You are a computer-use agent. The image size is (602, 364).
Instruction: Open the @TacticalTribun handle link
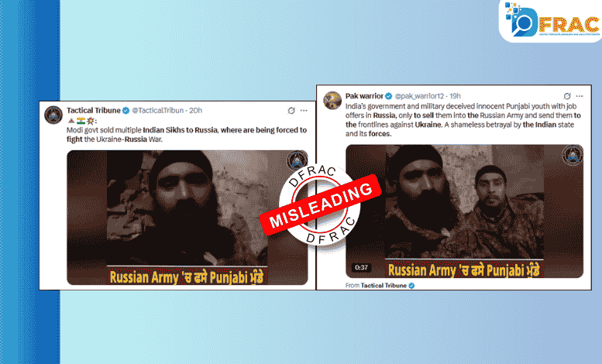[x=158, y=111]
